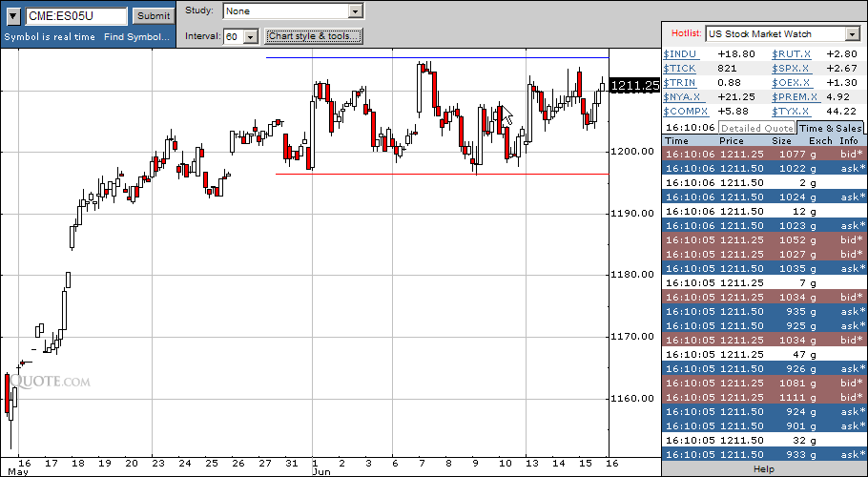
Task: Select the $RUT.X symbol link
Action: click(792, 54)
